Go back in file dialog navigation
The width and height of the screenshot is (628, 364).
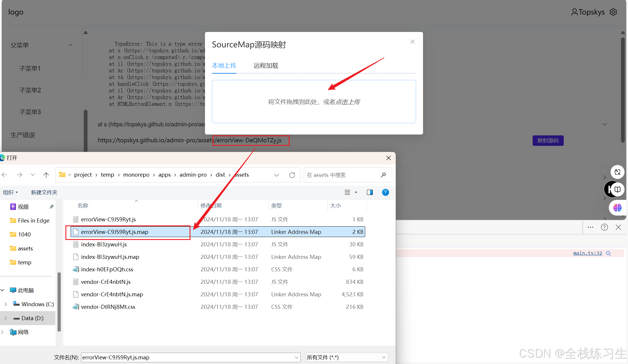(x=4, y=175)
